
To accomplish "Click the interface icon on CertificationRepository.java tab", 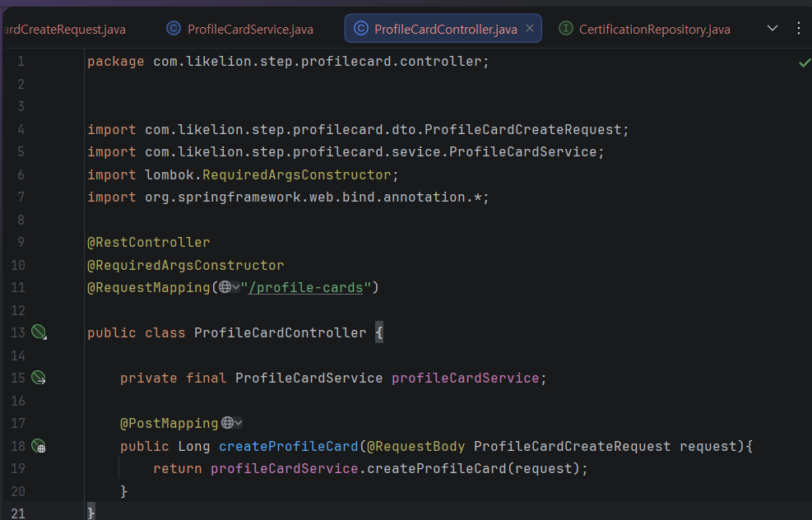I will (x=566, y=29).
